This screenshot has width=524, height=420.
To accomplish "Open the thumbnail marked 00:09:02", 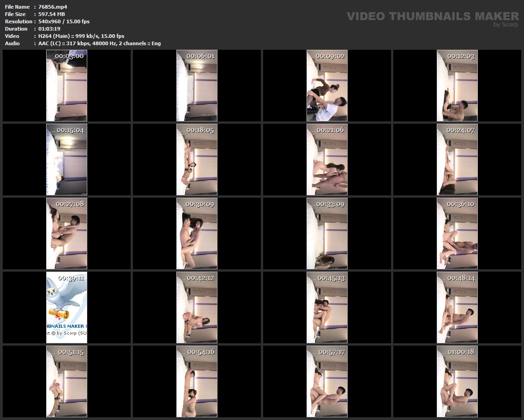I will click(x=327, y=86).
